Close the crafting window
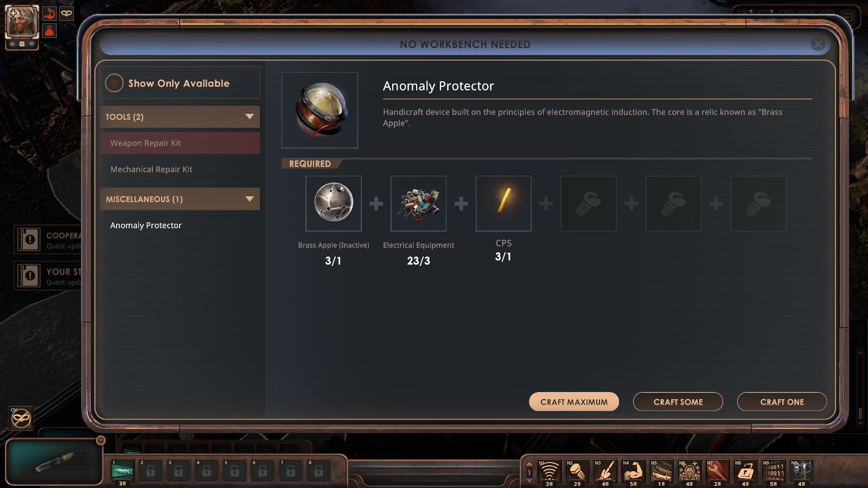The image size is (868, 488). [818, 44]
